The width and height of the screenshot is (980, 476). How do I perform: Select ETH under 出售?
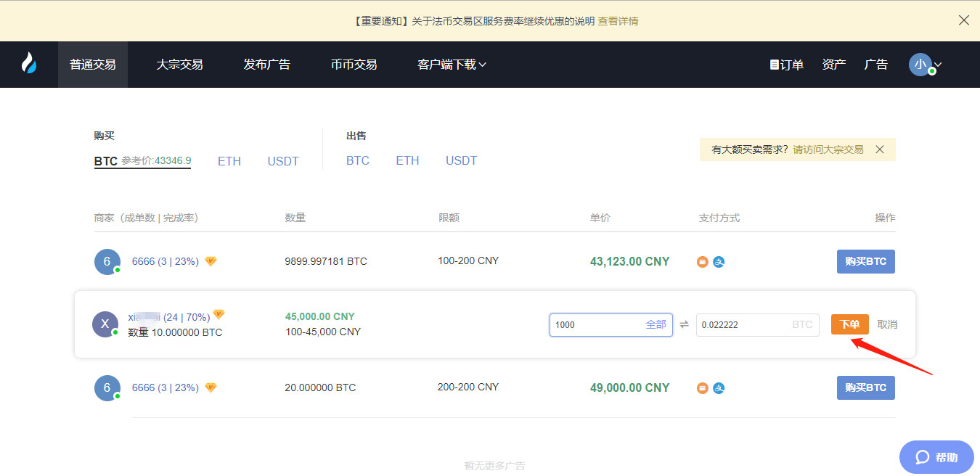(x=407, y=160)
